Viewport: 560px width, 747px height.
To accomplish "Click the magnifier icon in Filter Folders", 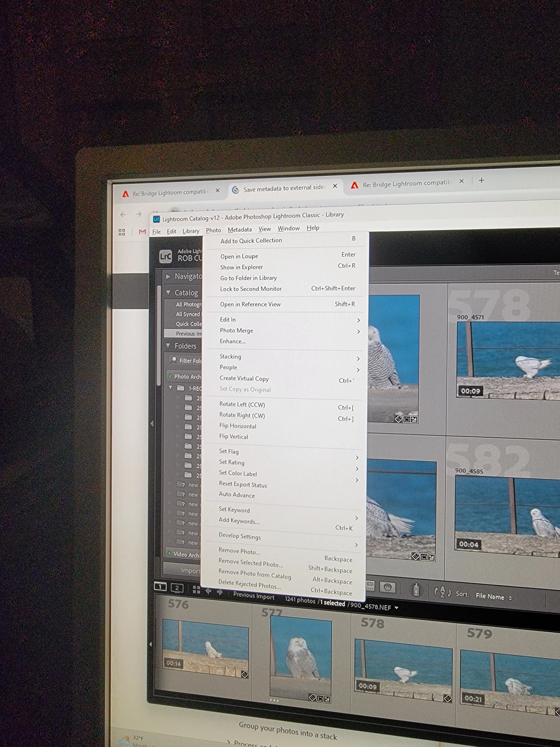I will coord(174,360).
